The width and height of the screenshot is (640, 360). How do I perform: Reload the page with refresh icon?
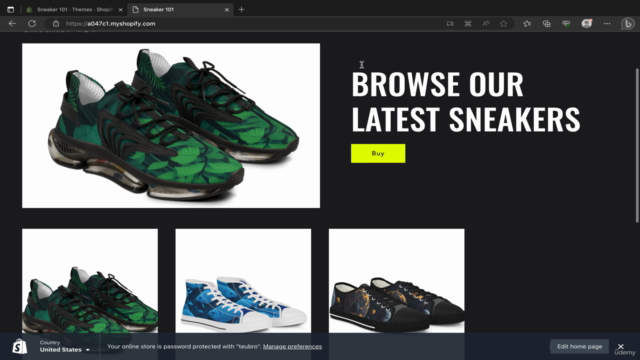tap(32, 24)
